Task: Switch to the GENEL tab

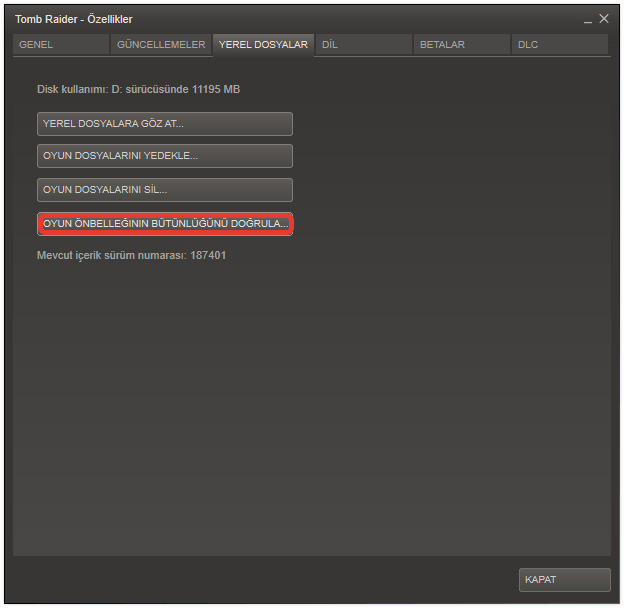Action: point(61,45)
